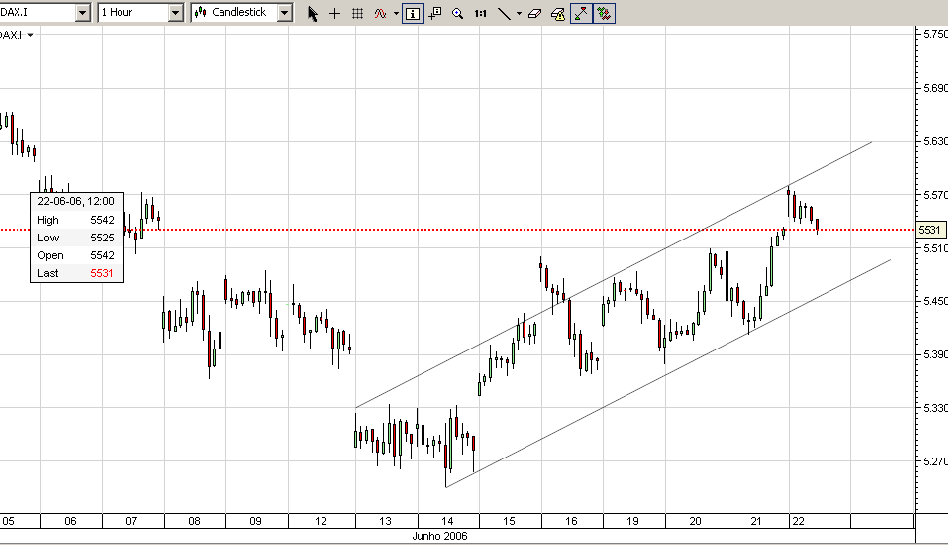Open the indicators wave icon
Screen dimensions: 948x545
tap(380, 13)
